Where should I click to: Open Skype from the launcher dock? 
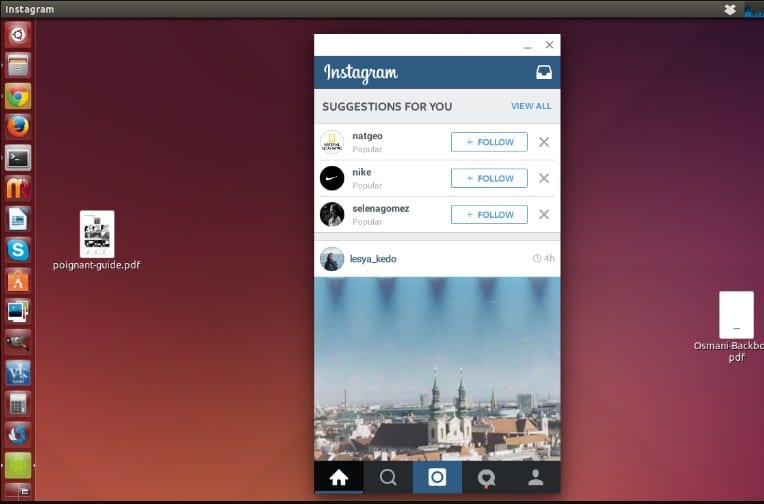click(x=18, y=250)
